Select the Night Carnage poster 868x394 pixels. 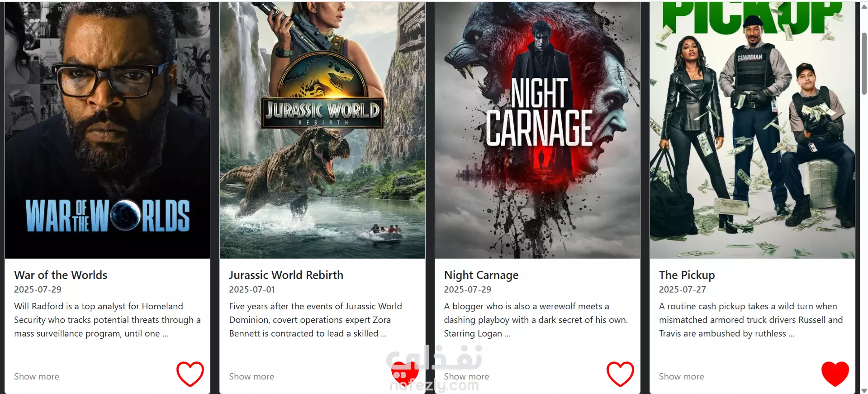pyautogui.click(x=537, y=130)
